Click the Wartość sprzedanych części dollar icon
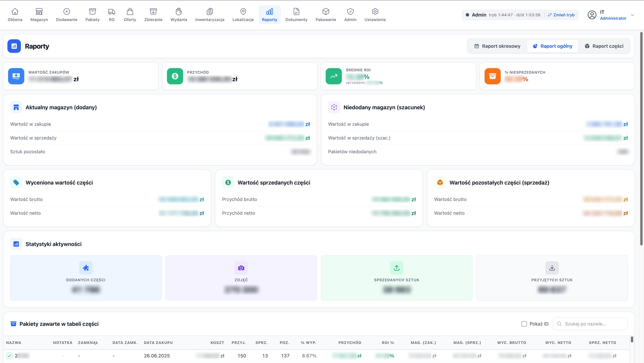The height and width of the screenshot is (363, 644). 228,183
